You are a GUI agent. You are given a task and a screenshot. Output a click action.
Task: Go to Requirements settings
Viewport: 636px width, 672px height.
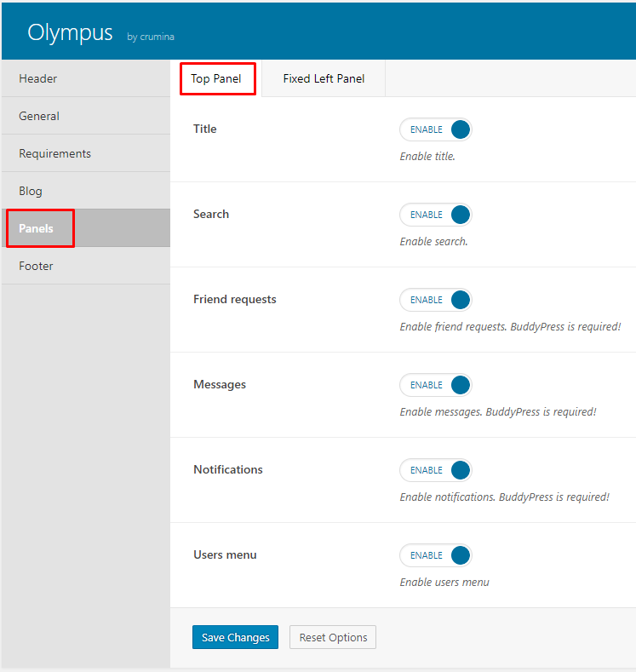click(86, 153)
